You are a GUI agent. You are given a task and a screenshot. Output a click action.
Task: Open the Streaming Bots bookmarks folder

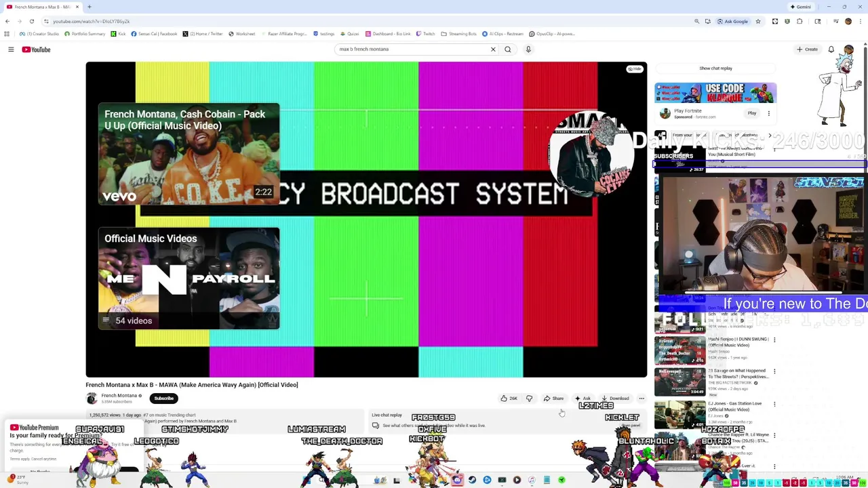pos(458,34)
